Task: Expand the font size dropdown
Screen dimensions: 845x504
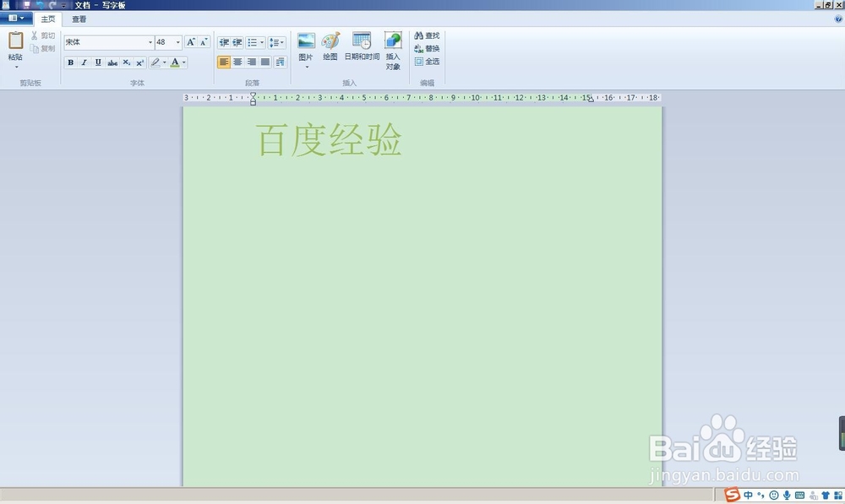Action: [176, 42]
